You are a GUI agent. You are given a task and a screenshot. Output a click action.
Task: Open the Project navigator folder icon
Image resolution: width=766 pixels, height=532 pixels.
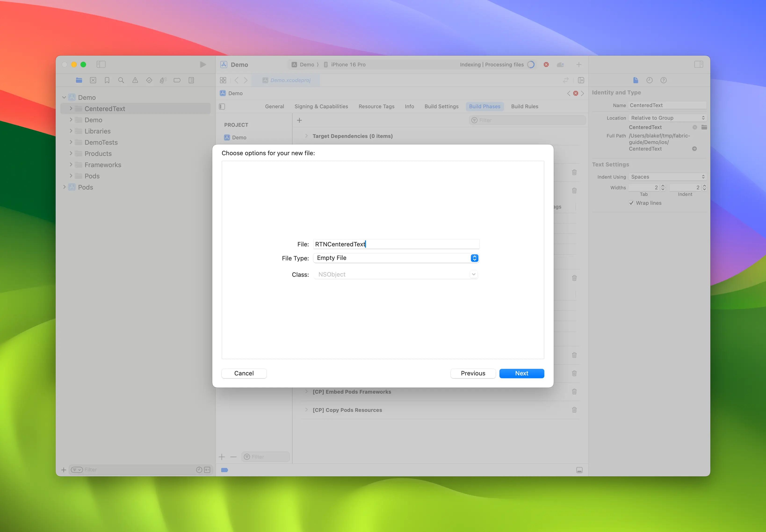click(x=79, y=80)
